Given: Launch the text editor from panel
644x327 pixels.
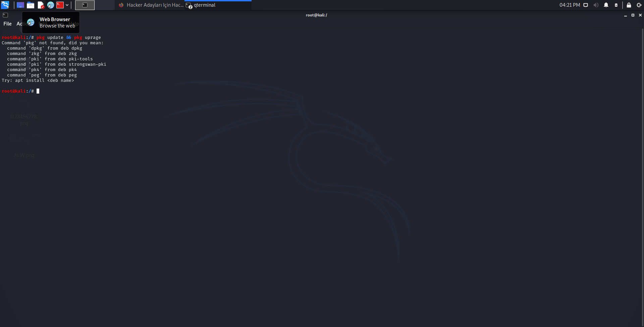Looking at the screenshot, I should coord(41,5).
